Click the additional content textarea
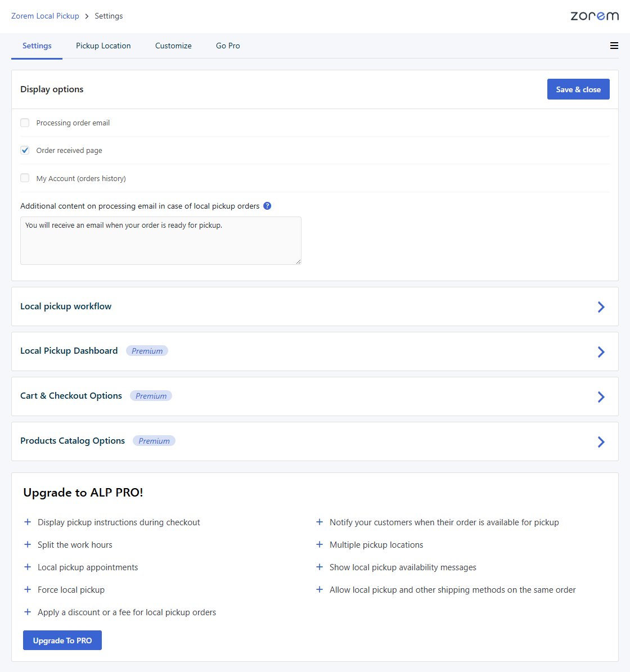The height and width of the screenshot is (672, 630). [x=161, y=241]
